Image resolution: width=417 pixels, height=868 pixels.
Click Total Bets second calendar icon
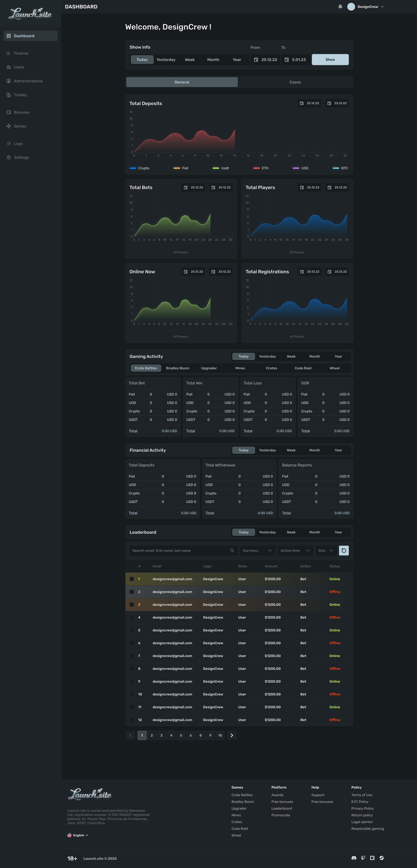pos(213,187)
